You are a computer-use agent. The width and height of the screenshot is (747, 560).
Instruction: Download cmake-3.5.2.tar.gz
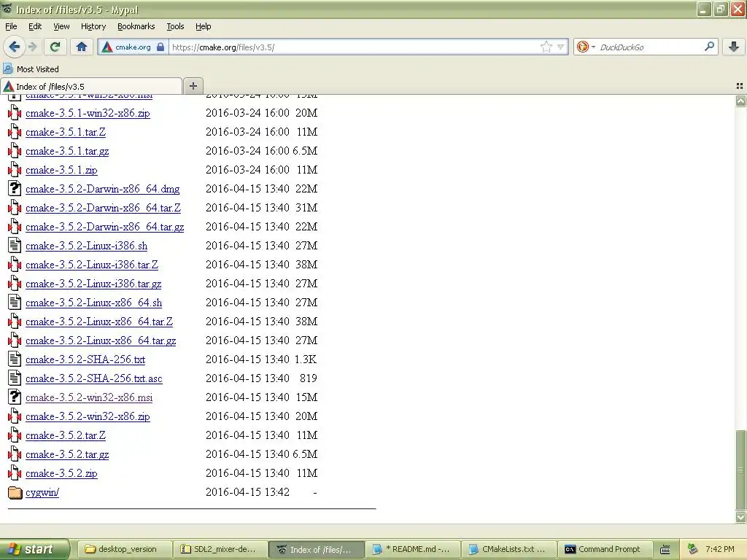click(x=67, y=455)
